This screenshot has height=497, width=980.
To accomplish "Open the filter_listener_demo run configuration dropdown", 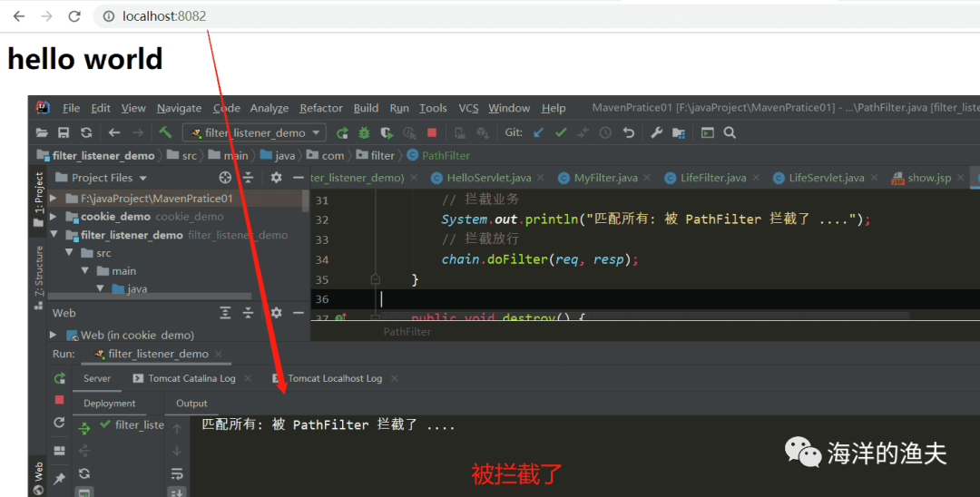I will [254, 132].
